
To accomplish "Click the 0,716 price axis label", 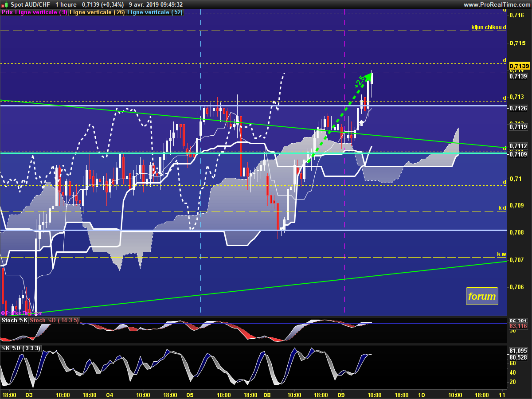I will pos(517,15).
